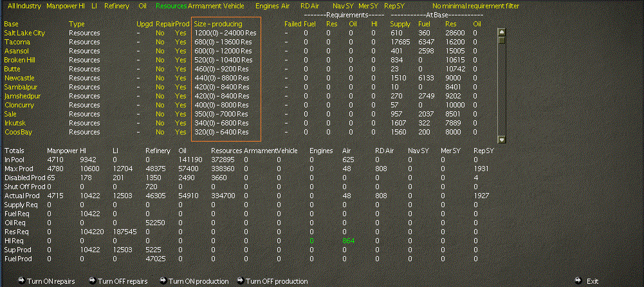
Task: Click the scroll down arrow in base list
Action: (501, 140)
